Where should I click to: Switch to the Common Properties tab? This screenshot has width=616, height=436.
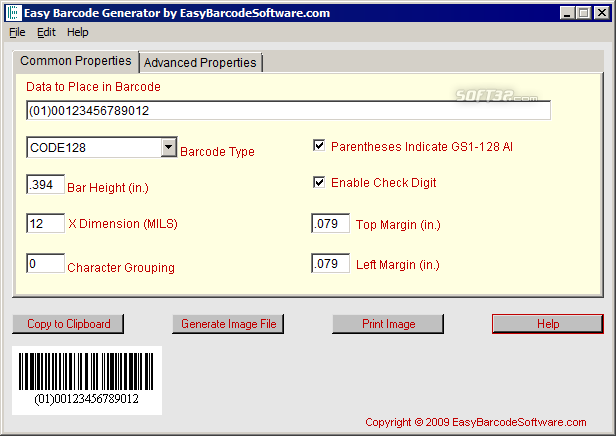click(76, 61)
